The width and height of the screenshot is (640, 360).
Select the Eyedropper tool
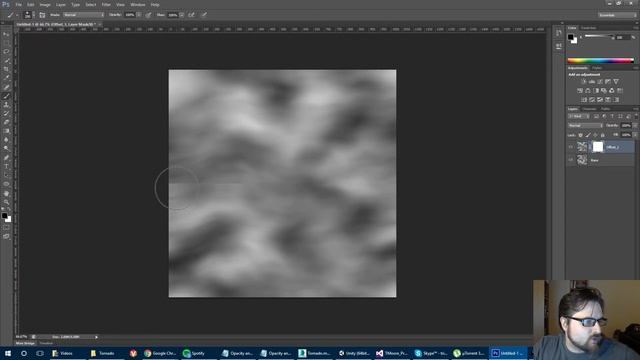pos(7,78)
